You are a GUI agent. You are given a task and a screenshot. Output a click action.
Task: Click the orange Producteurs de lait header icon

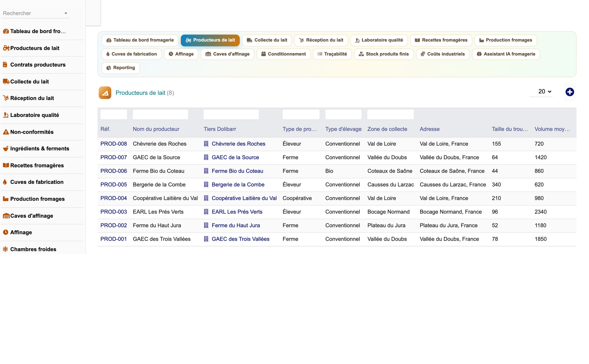pyautogui.click(x=105, y=93)
